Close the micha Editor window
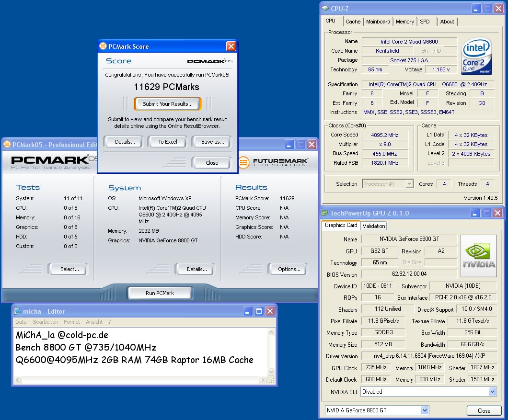The height and width of the screenshot is (420, 508). [x=270, y=311]
